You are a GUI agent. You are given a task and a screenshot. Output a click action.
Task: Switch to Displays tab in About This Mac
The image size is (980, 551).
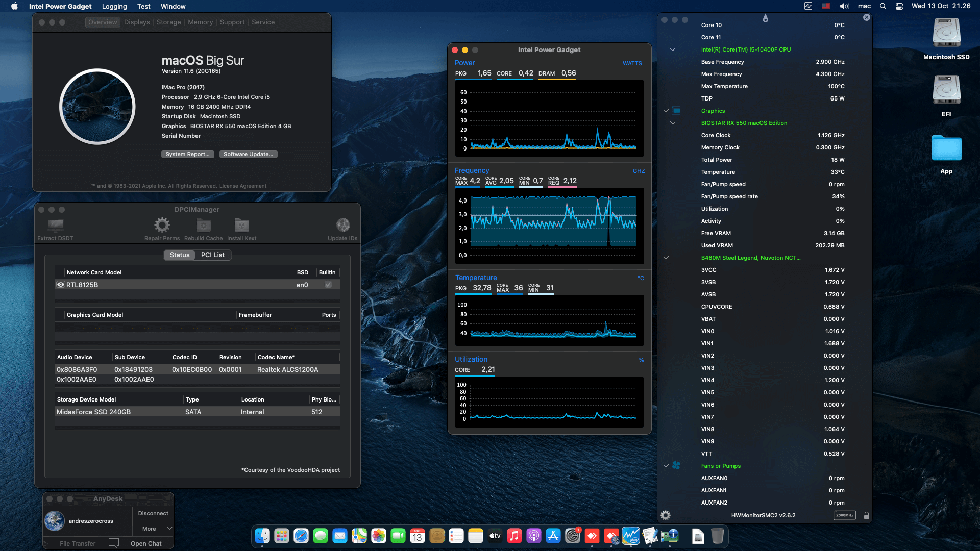pyautogui.click(x=137, y=22)
